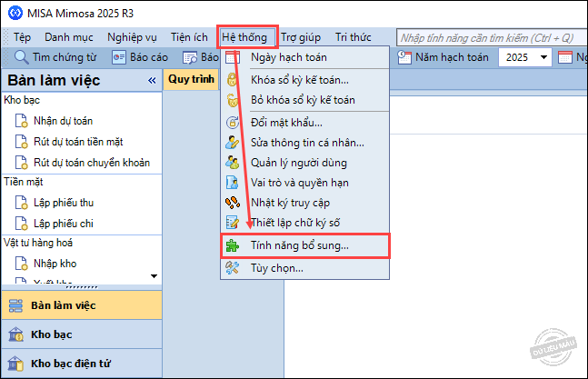Collapse the Bàn làm việc panel
This screenshot has width=588, height=379.
[x=152, y=80]
